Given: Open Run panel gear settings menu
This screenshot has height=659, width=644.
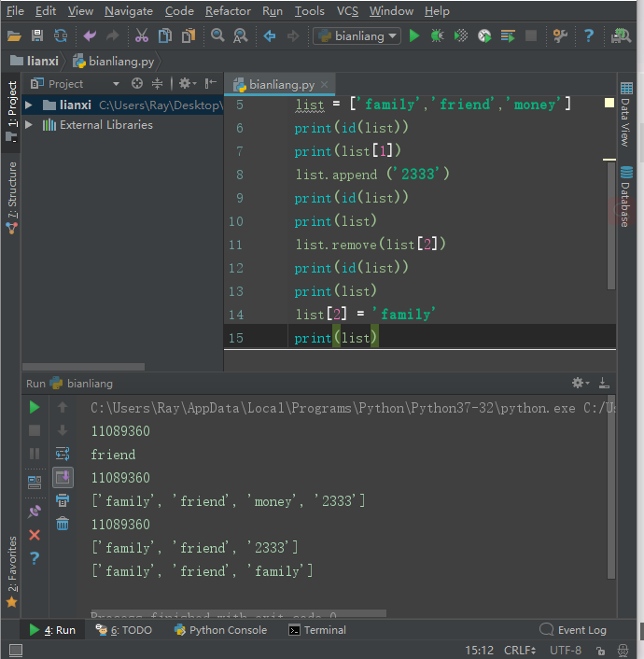Looking at the screenshot, I should click(x=581, y=383).
